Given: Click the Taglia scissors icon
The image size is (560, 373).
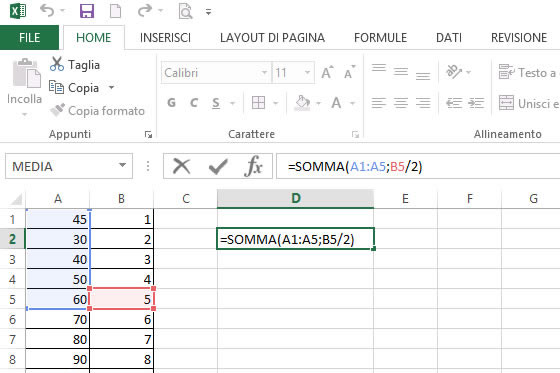Looking at the screenshot, I should [57, 64].
